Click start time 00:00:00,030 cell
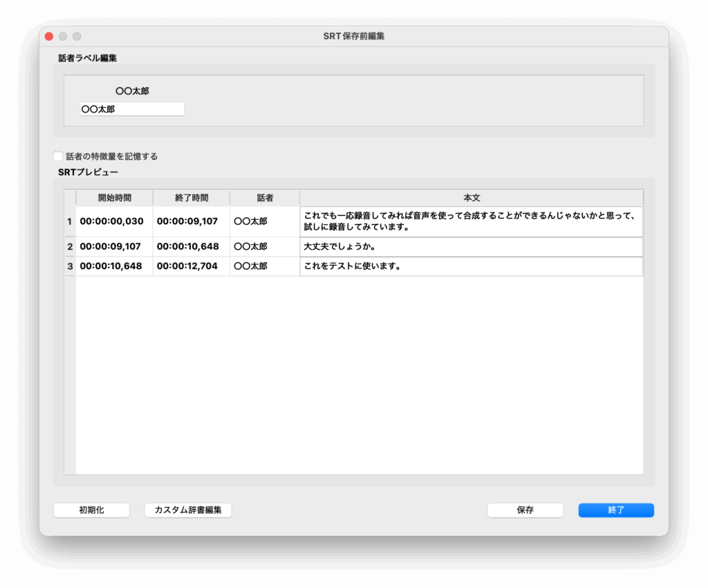The width and height of the screenshot is (708, 588). point(112,222)
